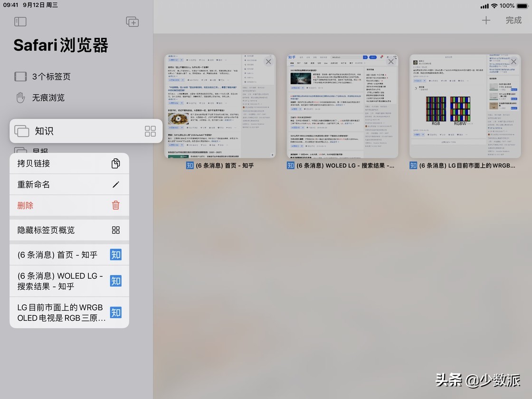Click the hand icon for 无痕浏览

[x=21, y=98]
